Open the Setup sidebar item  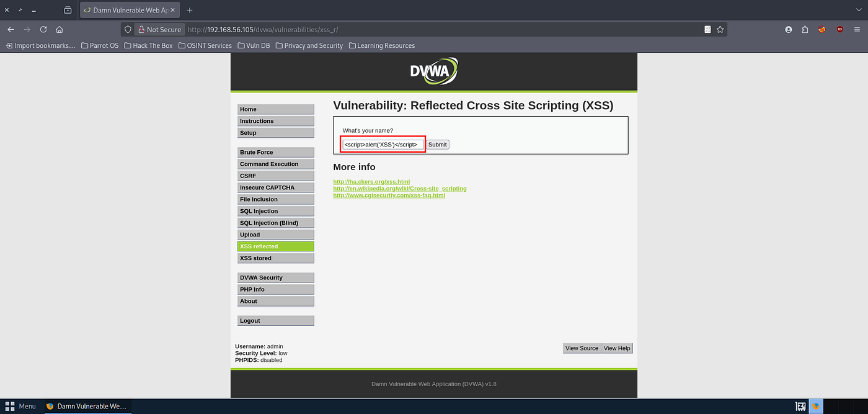point(275,133)
